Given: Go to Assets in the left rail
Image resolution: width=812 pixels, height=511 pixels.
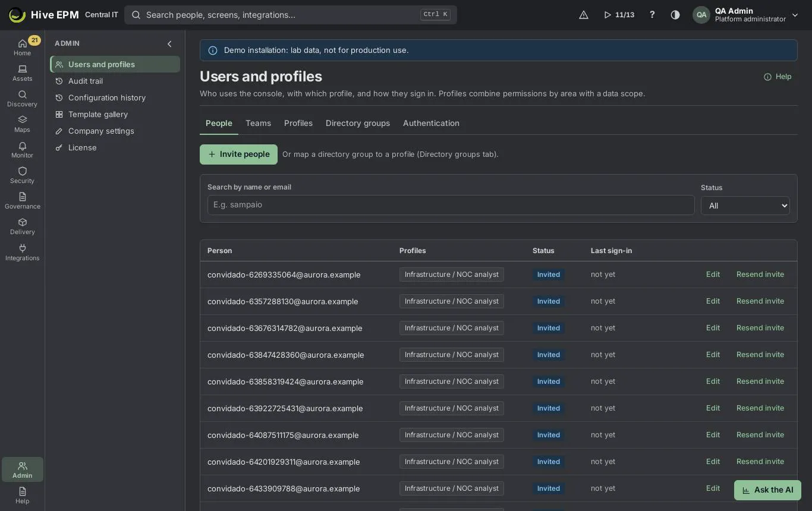Looking at the screenshot, I should click(x=22, y=73).
